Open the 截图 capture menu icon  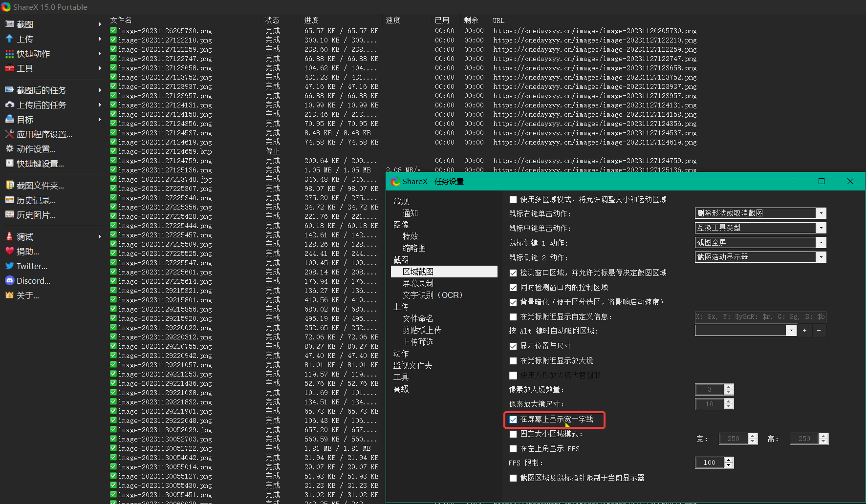tap(9, 24)
